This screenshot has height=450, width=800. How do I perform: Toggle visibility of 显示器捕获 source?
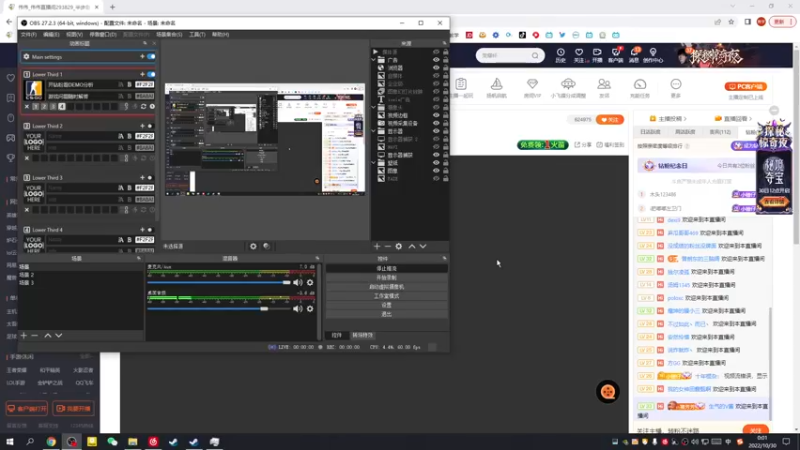(x=436, y=155)
